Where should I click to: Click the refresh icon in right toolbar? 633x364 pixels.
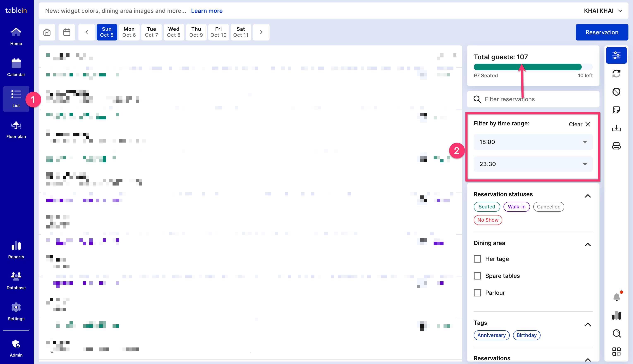click(x=616, y=74)
